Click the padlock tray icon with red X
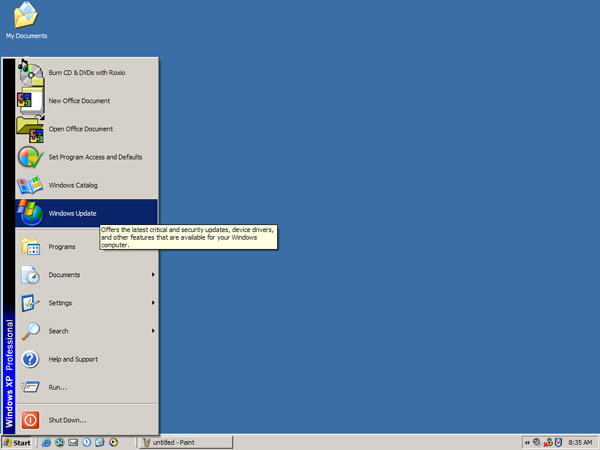The height and width of the screenshot is (450, 600). [x=548, y=443]
